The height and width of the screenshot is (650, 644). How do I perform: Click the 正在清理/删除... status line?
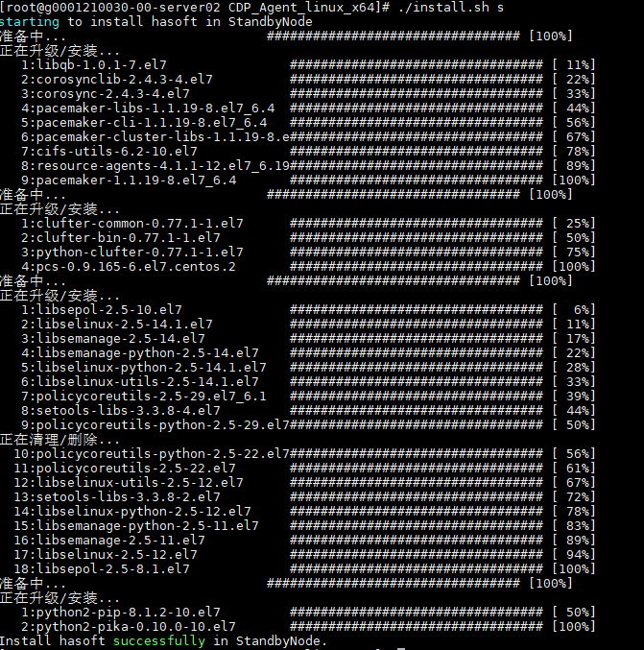point(60,440)
